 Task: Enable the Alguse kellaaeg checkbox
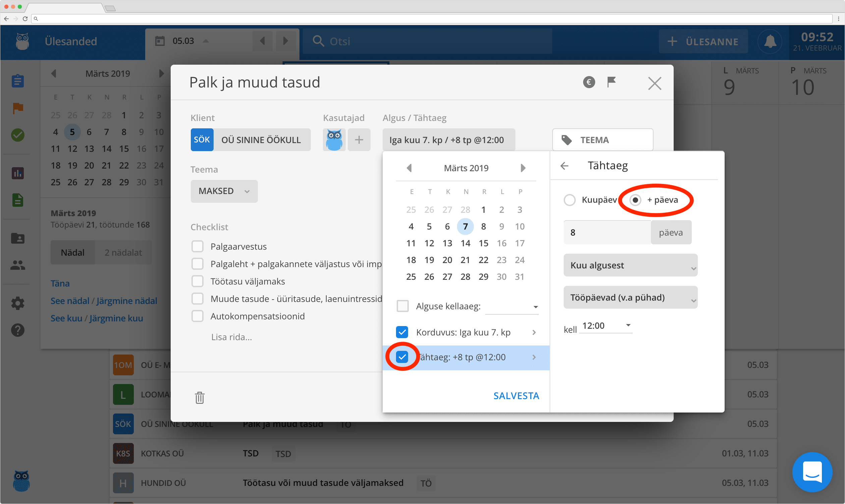[x=403, y=306]
